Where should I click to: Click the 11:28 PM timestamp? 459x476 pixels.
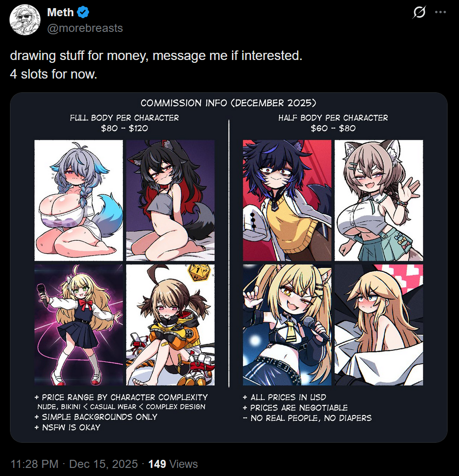(34, 464)
